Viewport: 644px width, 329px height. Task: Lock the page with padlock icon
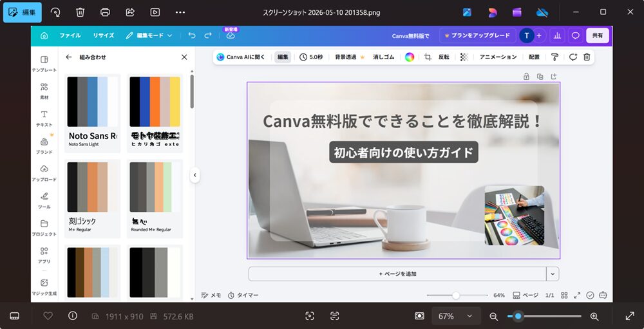[x=526, y=77]
